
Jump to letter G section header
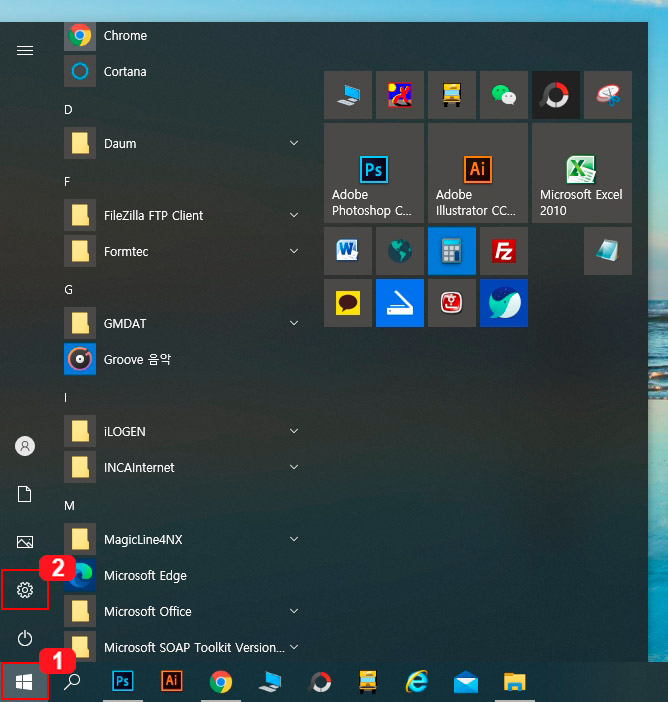[x=68, y=290]
